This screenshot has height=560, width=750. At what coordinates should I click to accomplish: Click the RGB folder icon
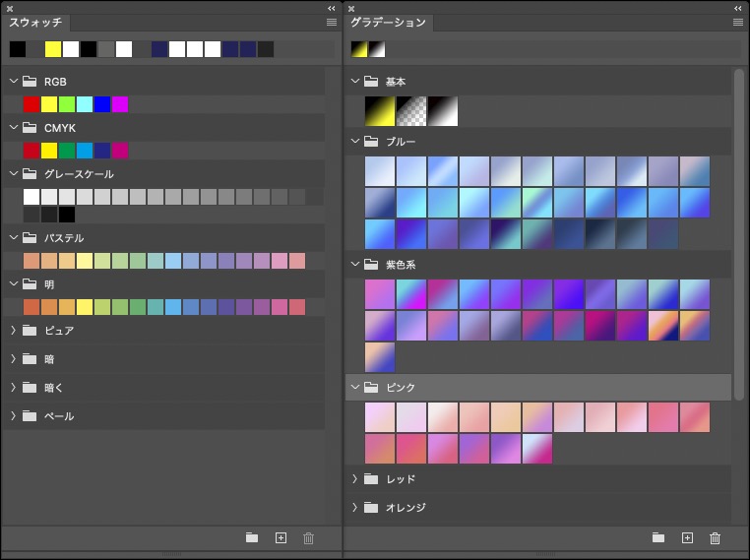click(30, 82)
